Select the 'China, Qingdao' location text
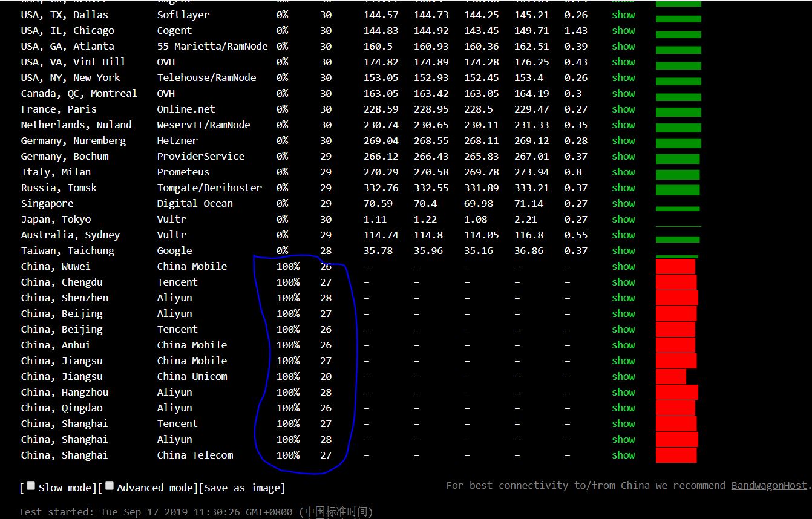The image size is (812, 519). [x=62, y=408]
